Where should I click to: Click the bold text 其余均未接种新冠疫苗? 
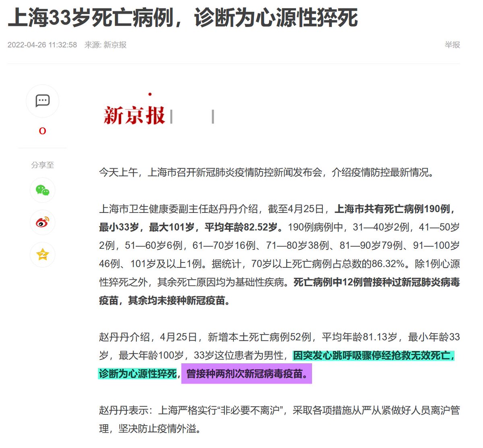[x=179, y=301]
